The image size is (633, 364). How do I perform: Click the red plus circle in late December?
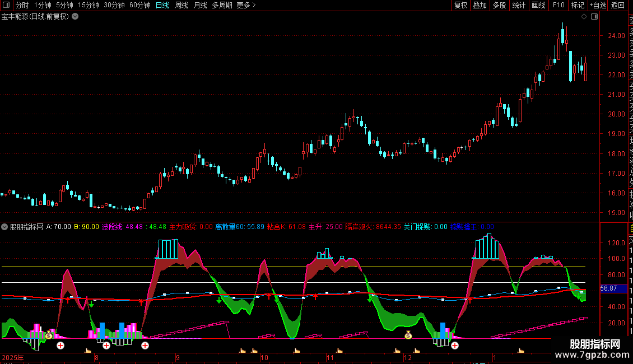pyautogui.click(x=454, y=346)
